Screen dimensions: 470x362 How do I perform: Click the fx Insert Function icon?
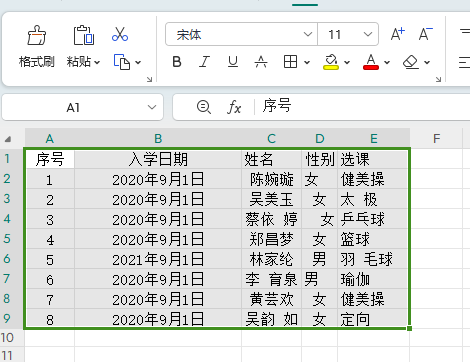pos(234,107)
